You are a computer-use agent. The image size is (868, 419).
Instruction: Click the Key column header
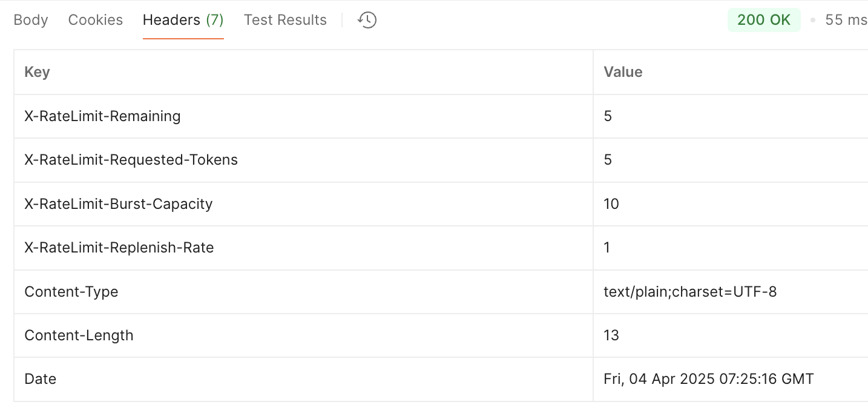point(37,72)
